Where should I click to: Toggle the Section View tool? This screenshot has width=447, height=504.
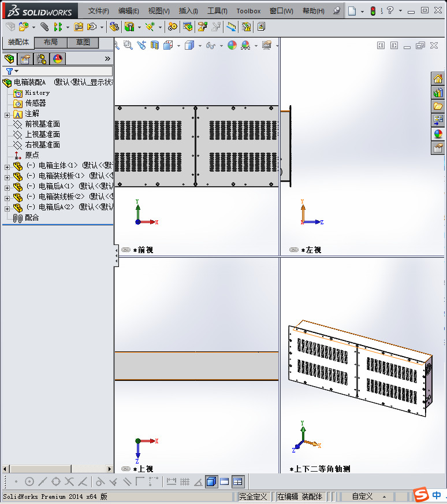coord(155,45)
